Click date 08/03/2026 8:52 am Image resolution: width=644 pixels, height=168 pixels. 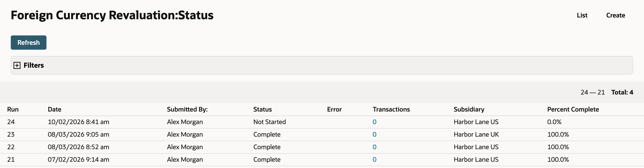(78, 147)
